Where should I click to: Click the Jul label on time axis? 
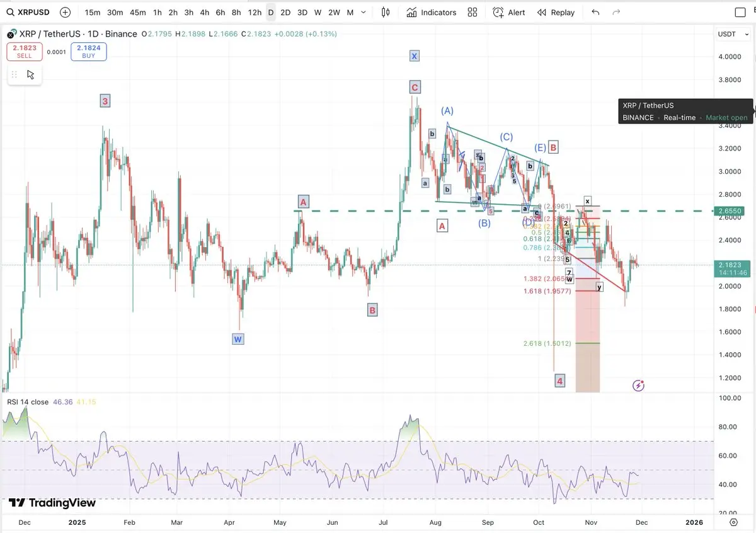384,522
